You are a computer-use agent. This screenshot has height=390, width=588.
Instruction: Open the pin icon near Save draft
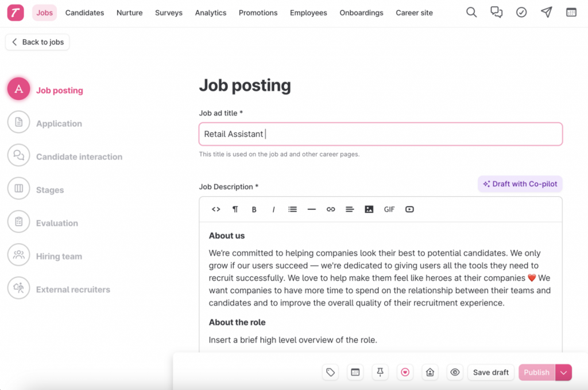point(380,372)
